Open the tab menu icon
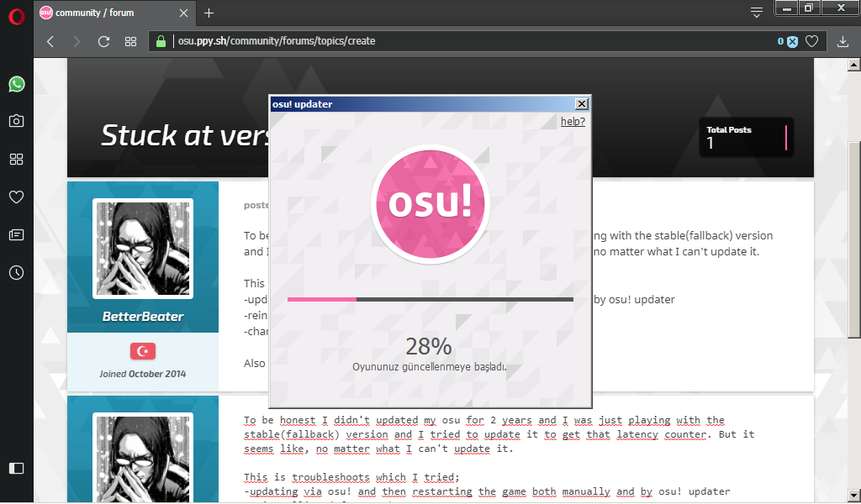861x504 pixels. (x=757, y=13)
